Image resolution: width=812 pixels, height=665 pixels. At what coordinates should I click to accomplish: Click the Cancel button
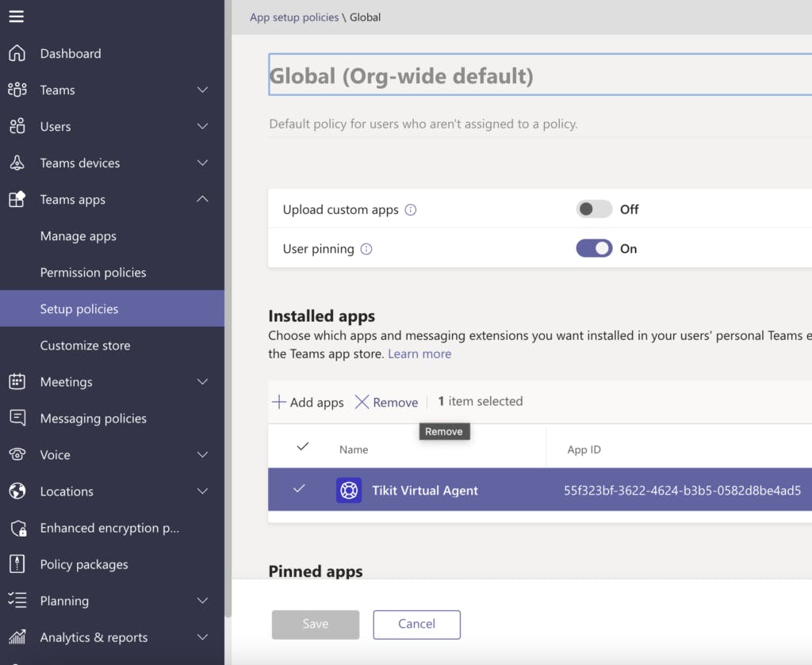point(416,624)
